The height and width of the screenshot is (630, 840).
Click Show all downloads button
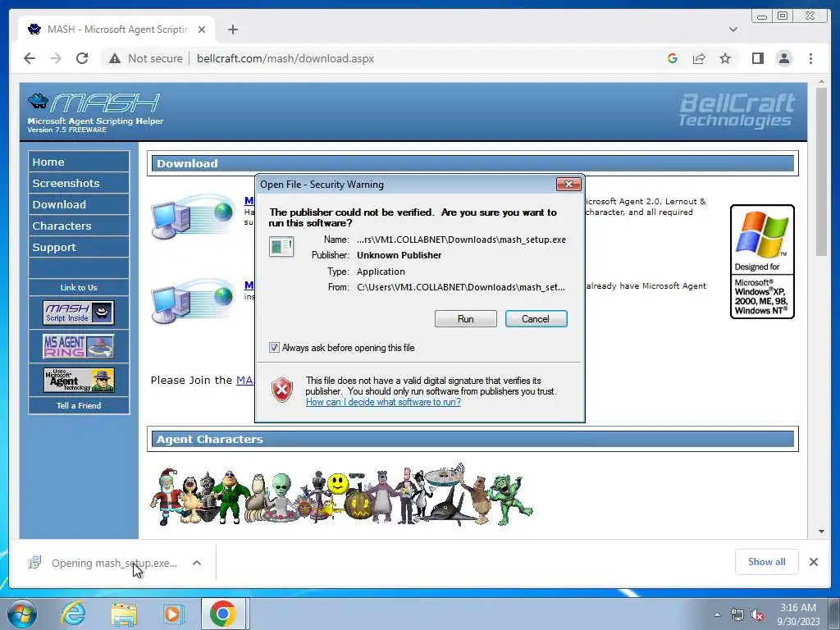[767, 562]
